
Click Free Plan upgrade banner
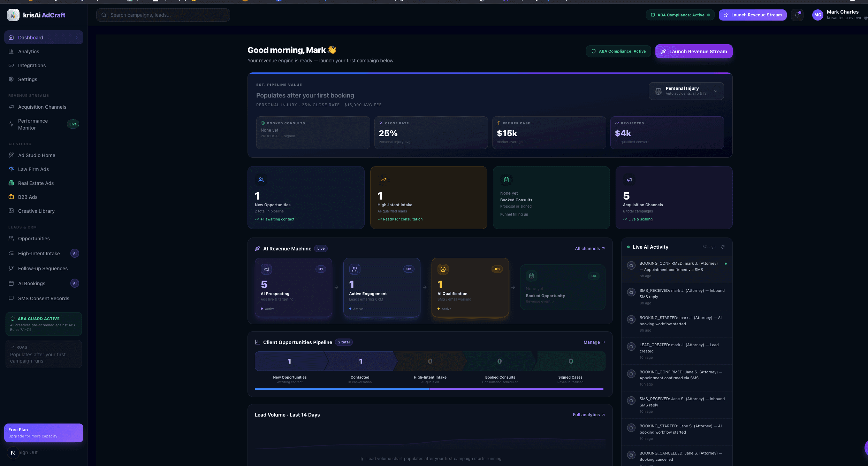pyautogui.click(x=44, y=433)
